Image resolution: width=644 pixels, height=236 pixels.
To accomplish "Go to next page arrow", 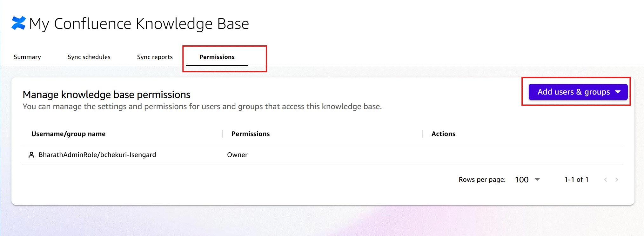I will tap(617, 180).
